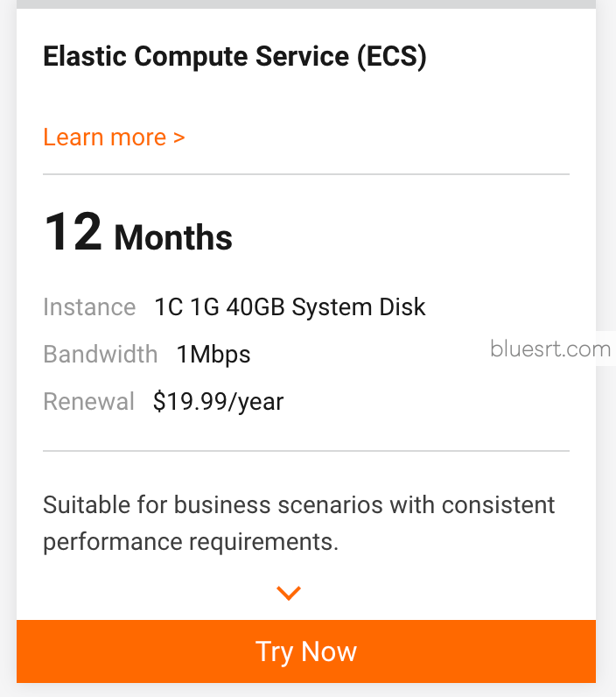Image resolution: width=616 pixels, height=697 pixels.
Task: Click the gray bar atop the card
Action: point(306,4)
